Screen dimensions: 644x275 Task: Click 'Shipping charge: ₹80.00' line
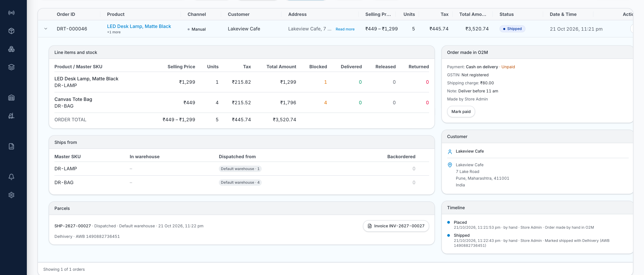[x=470, y=83]
